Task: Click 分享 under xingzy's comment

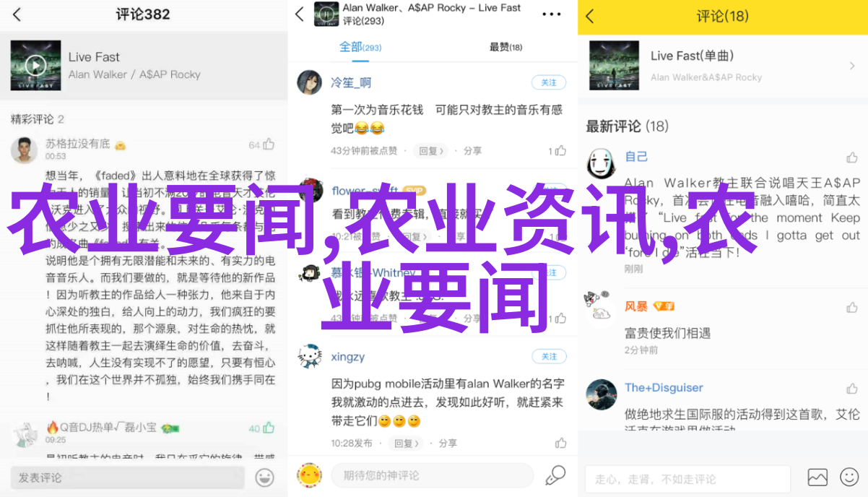Action: click(x=448, y=443)
